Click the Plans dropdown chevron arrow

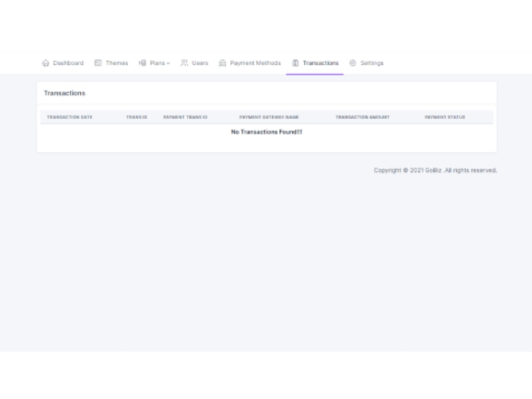coord(168,63)
